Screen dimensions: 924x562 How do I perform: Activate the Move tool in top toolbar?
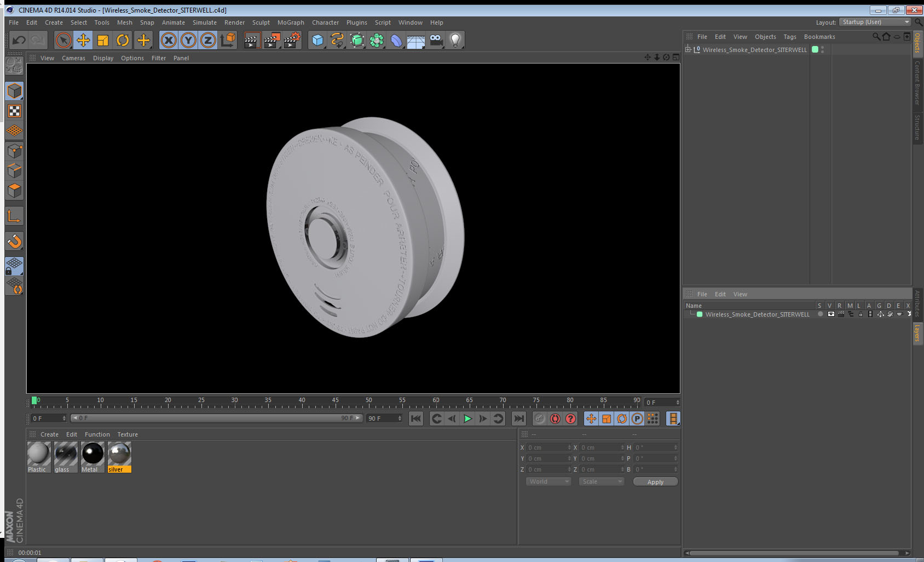pos(83,40)
